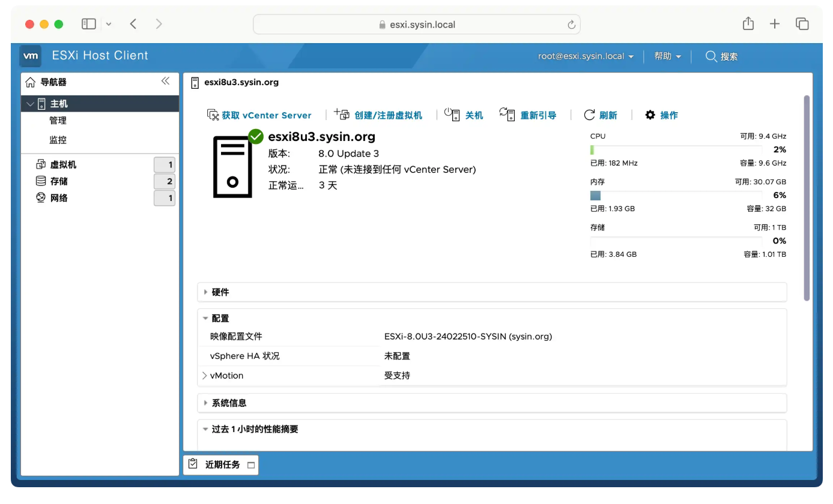
Task: Open the 近期任务 panel tab
Action: click(x=221, y=464)
